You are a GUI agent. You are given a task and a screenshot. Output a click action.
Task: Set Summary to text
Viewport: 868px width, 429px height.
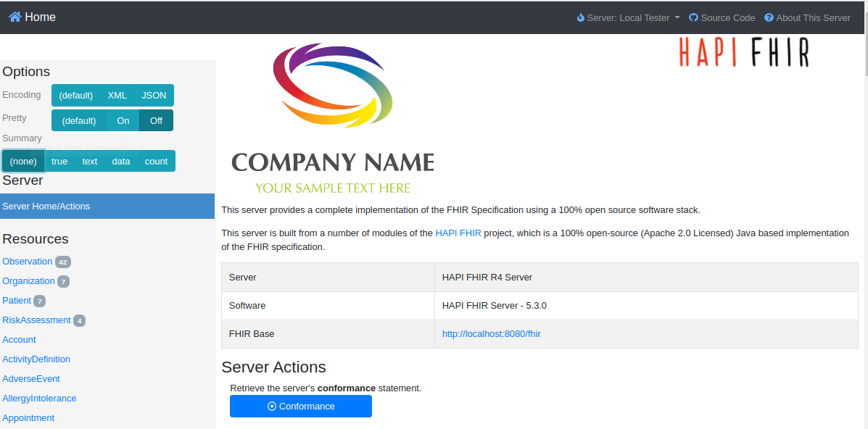[x=90, y=161]
